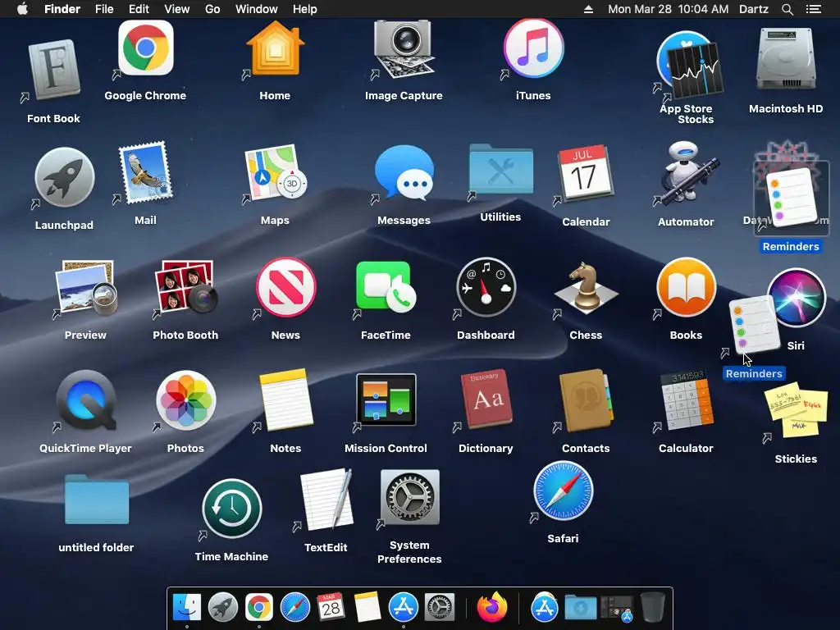Select the Preview desktop icon
The height and width of the screenshot is (630, 840).
coord(85,288)
